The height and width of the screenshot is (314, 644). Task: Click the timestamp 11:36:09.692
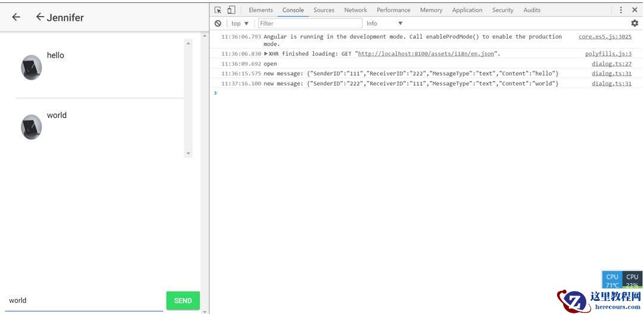coord(241,64)
